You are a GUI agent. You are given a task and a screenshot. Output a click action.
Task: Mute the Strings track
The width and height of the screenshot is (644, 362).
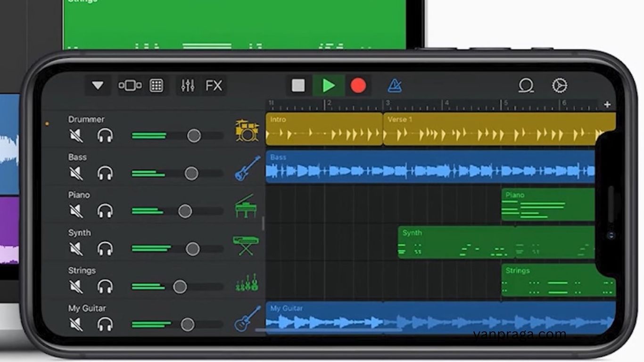(76, 287)
